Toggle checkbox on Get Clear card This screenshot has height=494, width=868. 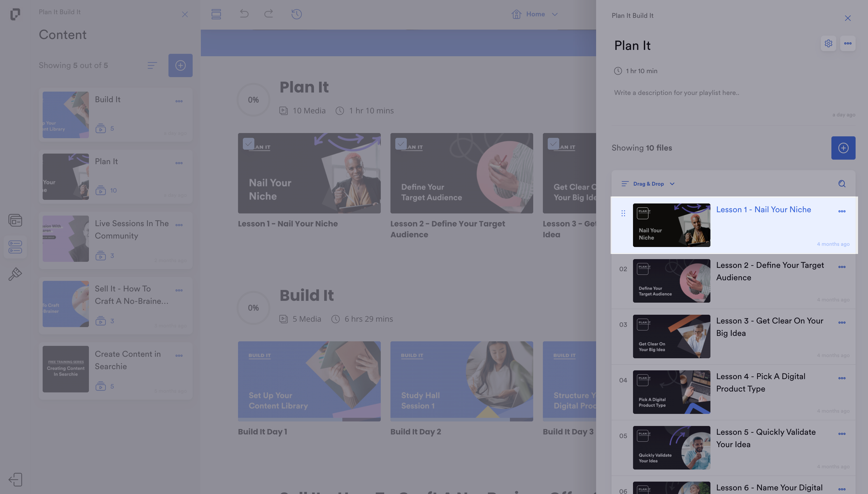(553, 144)
